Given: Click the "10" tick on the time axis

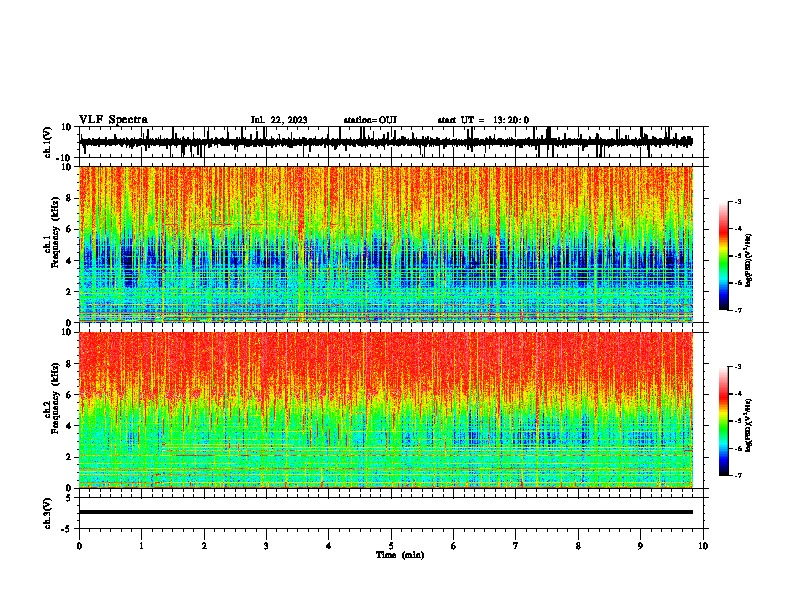Looking at the screenshot, I should 703,546.
